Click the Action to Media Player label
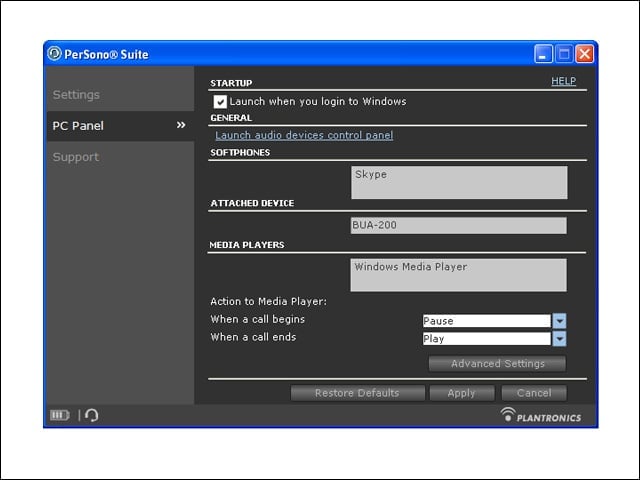The width and height of the screenshot is (640, 480). click(x=269, y=302)
